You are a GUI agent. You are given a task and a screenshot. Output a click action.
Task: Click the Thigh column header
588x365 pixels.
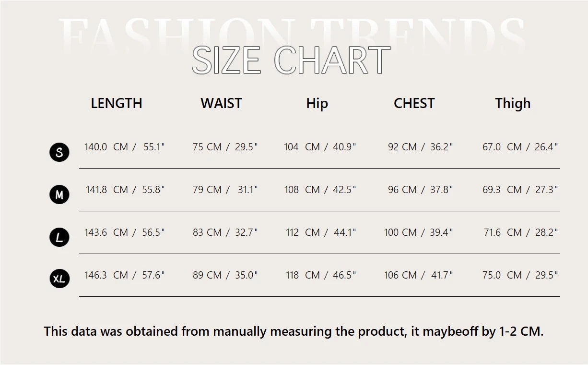coord(513,104)
